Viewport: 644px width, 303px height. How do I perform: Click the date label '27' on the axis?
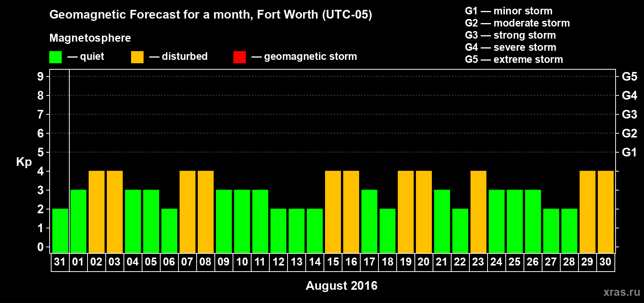pyautogui.click(x=551, y=262)
